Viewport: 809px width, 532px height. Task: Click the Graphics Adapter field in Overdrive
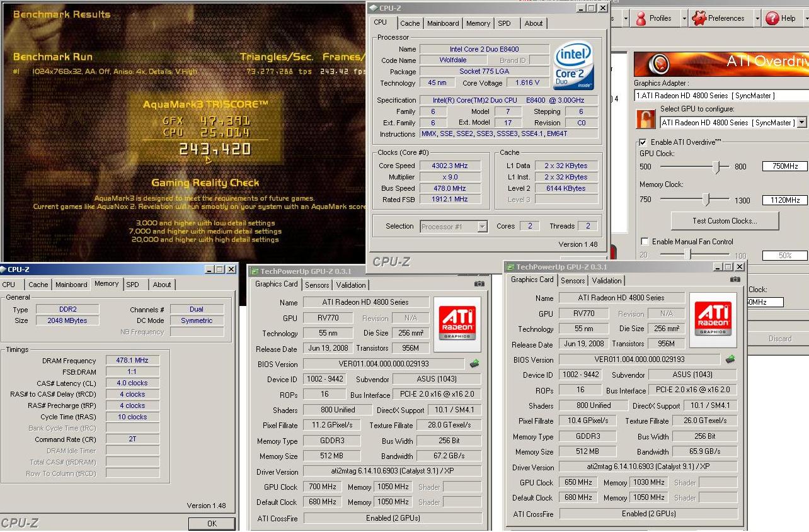(x=721, y=96)
